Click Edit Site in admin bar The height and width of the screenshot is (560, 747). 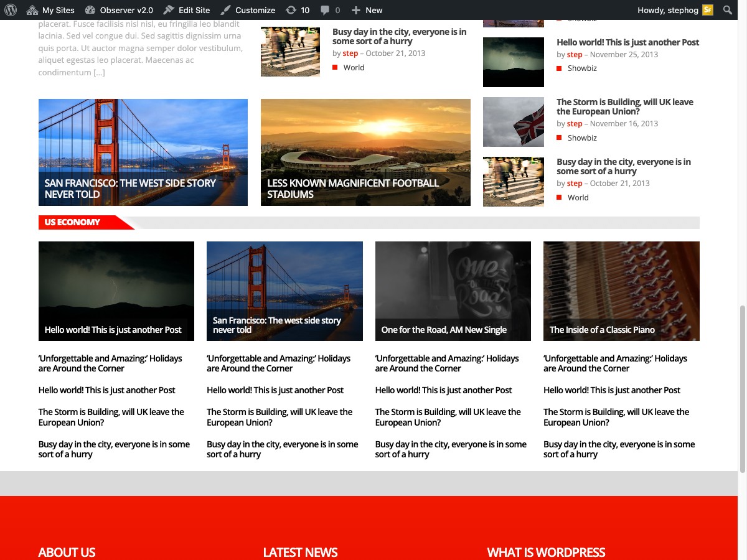pyautogui.click(x=187, y=10)
